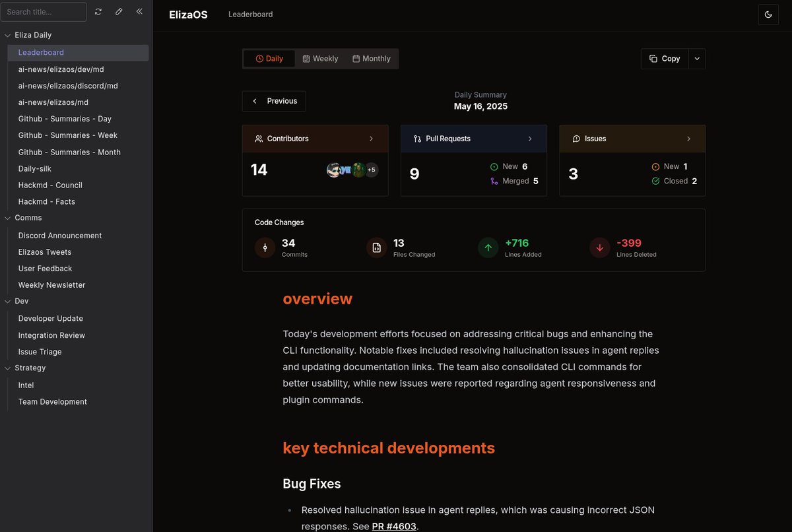Collapse the Comms tree section
792x532 pixels.
click(x=7, y=218)
